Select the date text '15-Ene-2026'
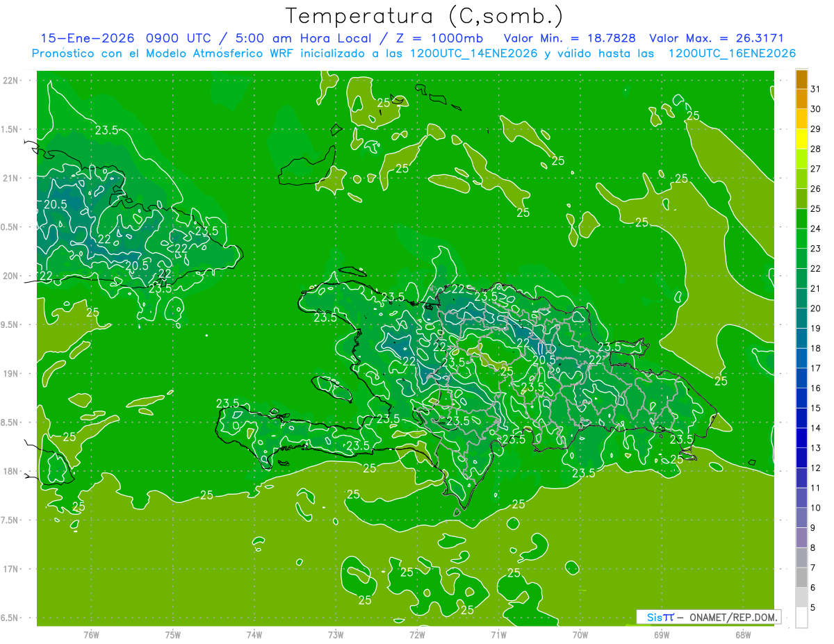 (x=88, y=38)
